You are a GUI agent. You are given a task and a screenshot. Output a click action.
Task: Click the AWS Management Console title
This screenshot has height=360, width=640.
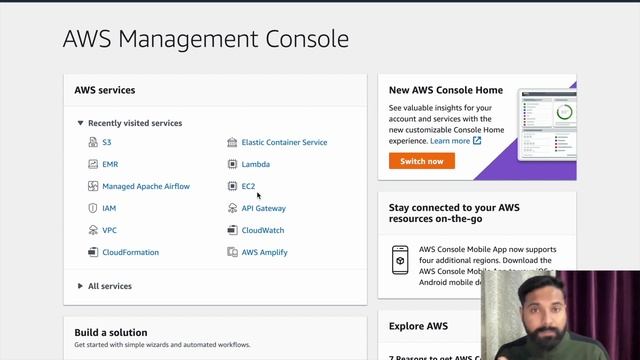tap(206, 39)
